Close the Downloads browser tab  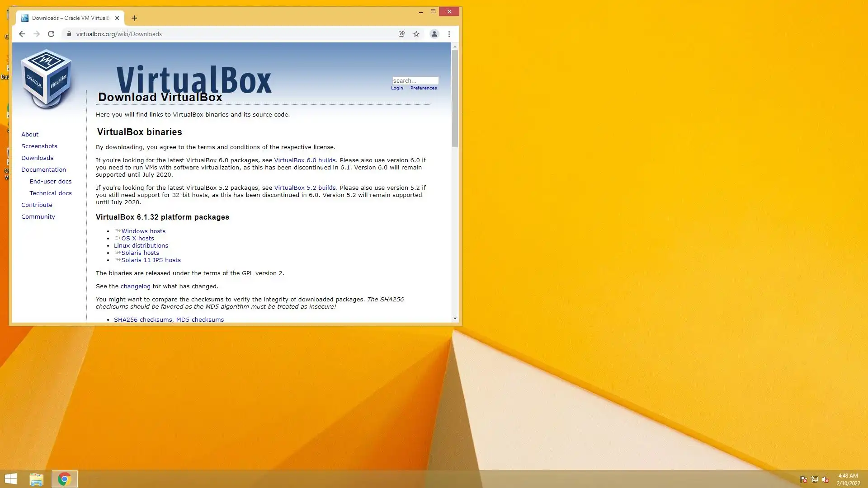(117, 18)
